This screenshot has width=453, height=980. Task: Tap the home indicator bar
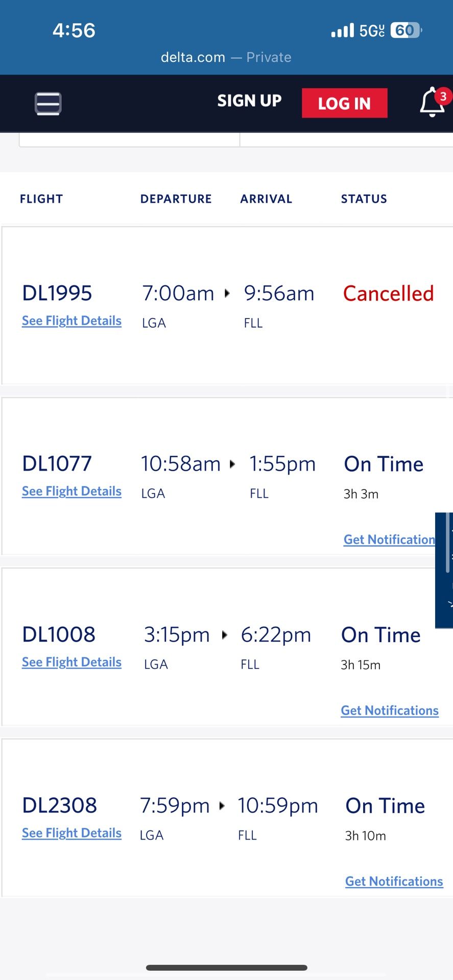[x=227, y=968]
